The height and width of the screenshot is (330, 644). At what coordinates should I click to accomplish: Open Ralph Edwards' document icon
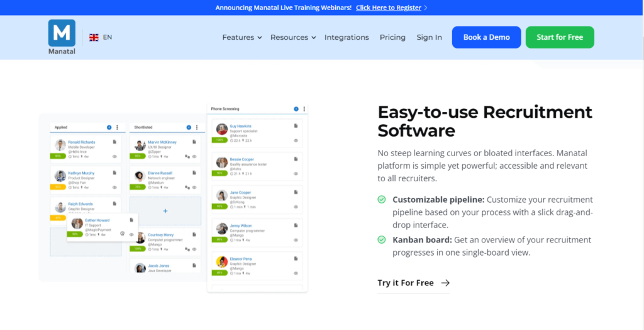click(114, 203)
